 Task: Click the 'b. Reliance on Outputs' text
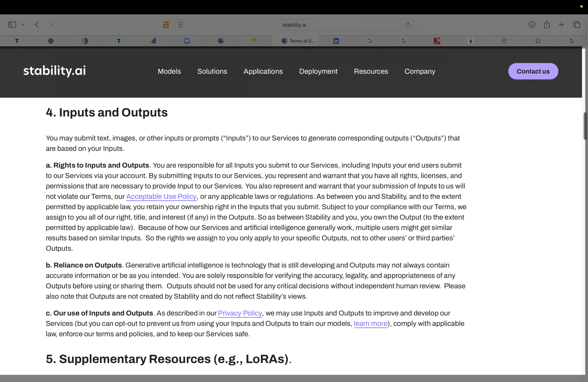point(84,265)
